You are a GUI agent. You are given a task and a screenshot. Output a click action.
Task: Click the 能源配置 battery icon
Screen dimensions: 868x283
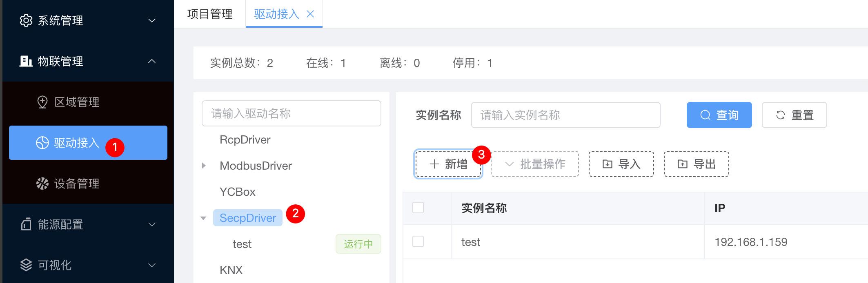26,224
